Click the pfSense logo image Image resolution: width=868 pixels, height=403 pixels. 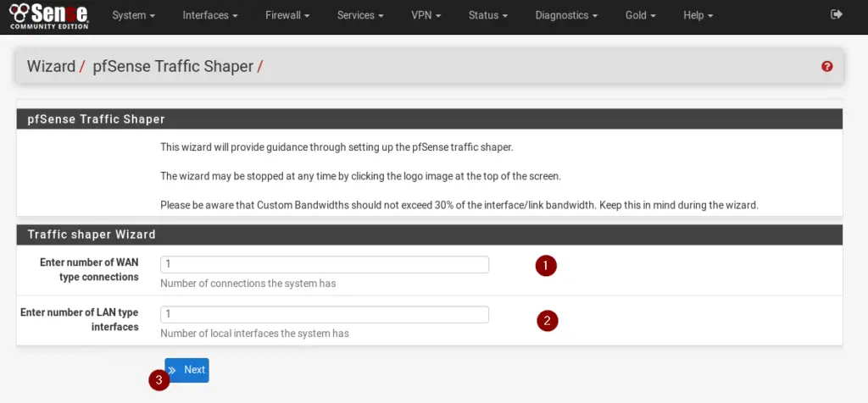click(48, 16)
